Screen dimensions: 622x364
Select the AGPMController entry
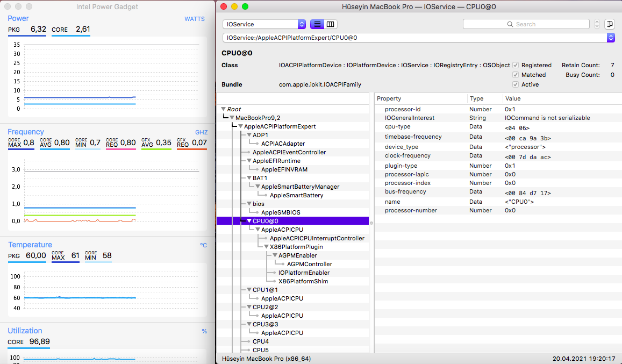click(x=309, y=264)
